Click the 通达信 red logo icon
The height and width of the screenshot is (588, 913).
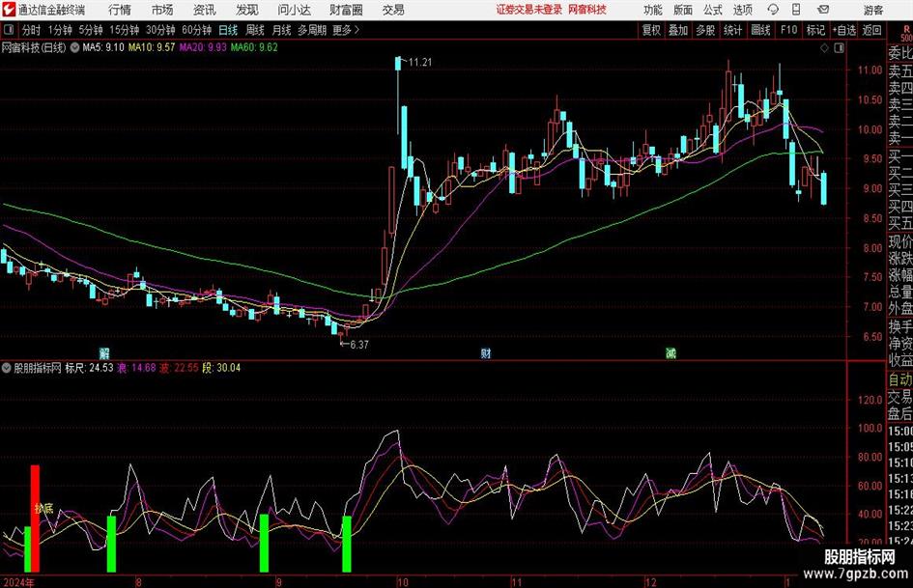point(8,10)
